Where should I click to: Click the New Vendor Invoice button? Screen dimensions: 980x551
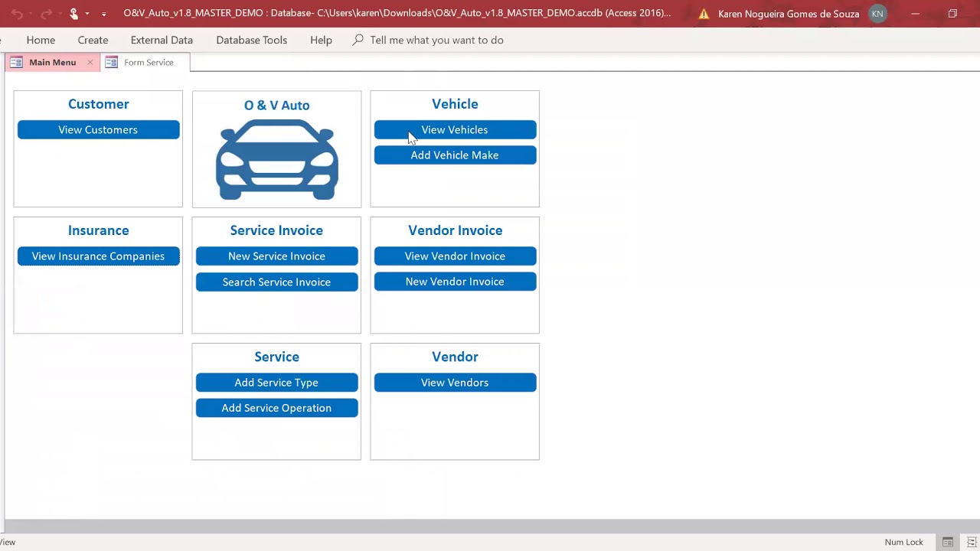pos(455,282)
